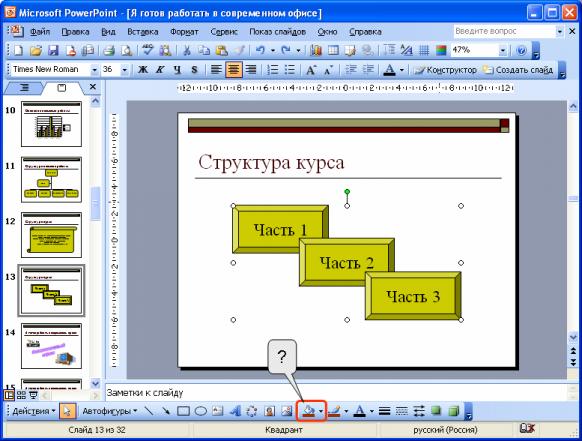The height and width of the screenshot is (441, 582).
Task: Open the font color dropdown arrow
Action: (402, 70)
